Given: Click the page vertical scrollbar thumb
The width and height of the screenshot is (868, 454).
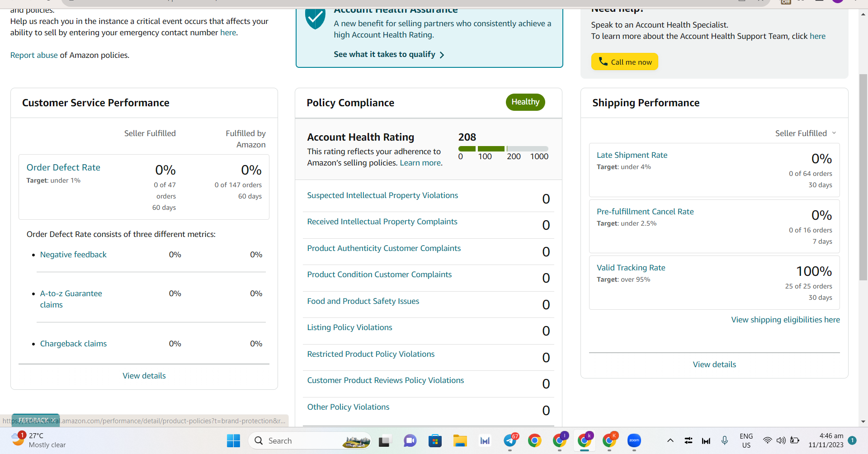Looking at the screenshot, I should 863,178.
